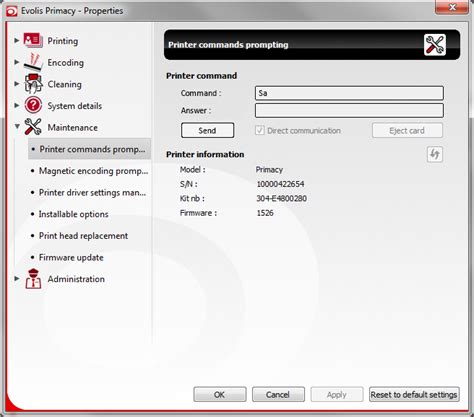Click the Answer output field
This screenshot has width=474, height=417.
349,110
